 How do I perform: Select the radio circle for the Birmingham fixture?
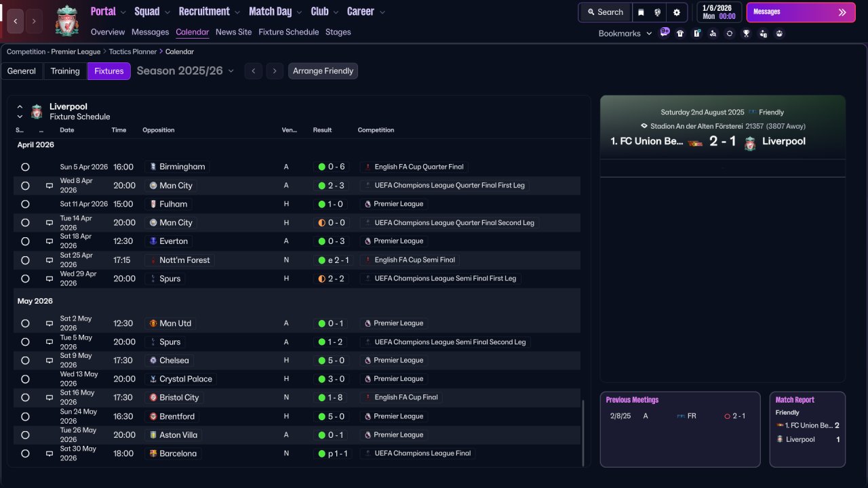[x=25, y=167]
